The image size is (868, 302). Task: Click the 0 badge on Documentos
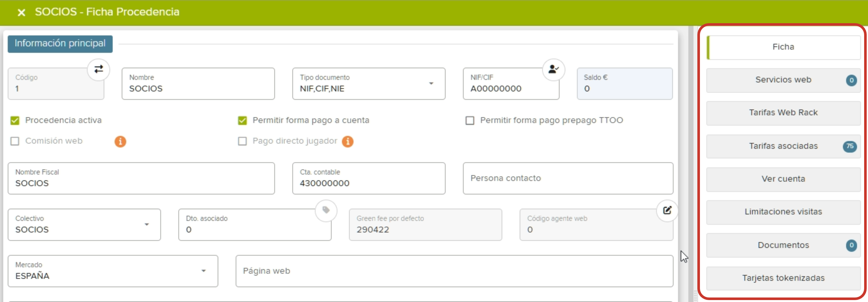pos(851,245)
